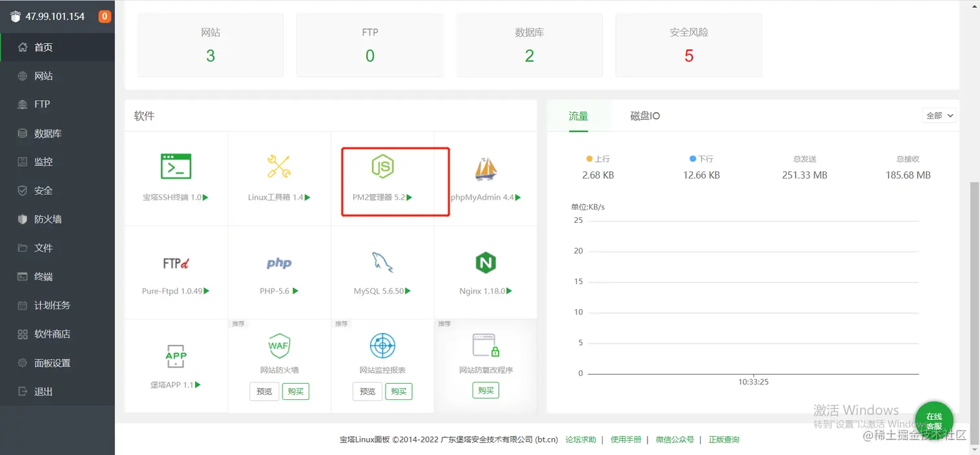Viewport: 980px width, 455px height.
Task: Click the 网站 count card showing 3
Action: point(211,45)
